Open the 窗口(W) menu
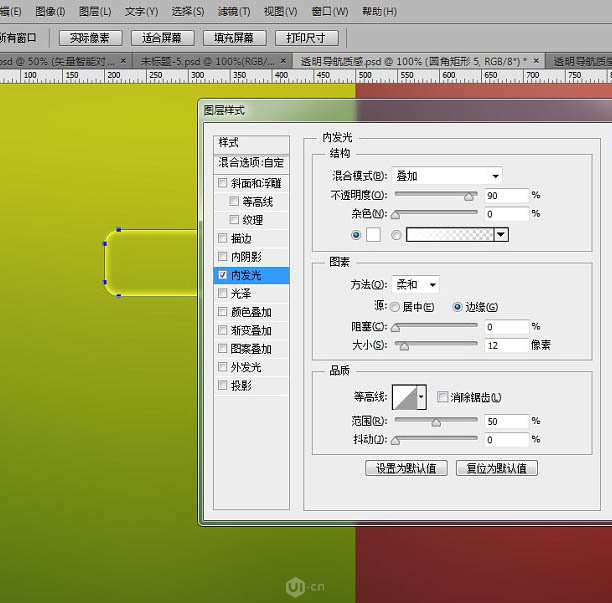The image size is (612, 603). click(329, 12)
